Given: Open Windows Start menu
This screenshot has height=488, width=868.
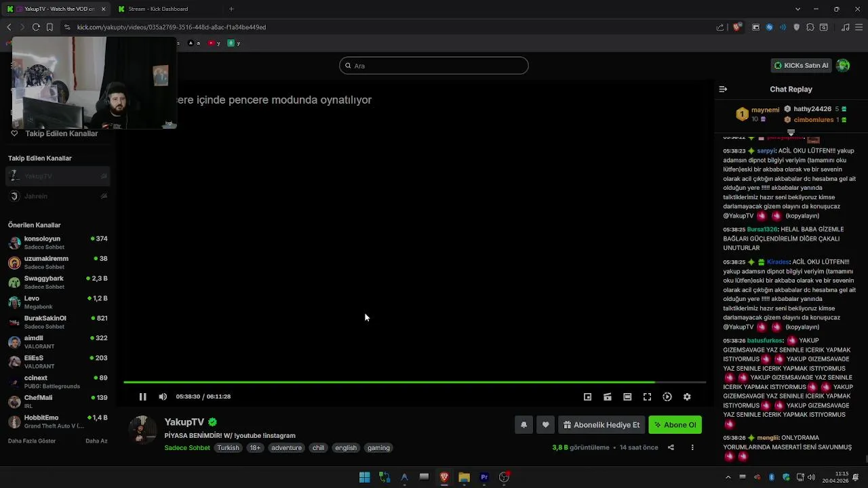Looking at the screenshot, I should 364,477.
